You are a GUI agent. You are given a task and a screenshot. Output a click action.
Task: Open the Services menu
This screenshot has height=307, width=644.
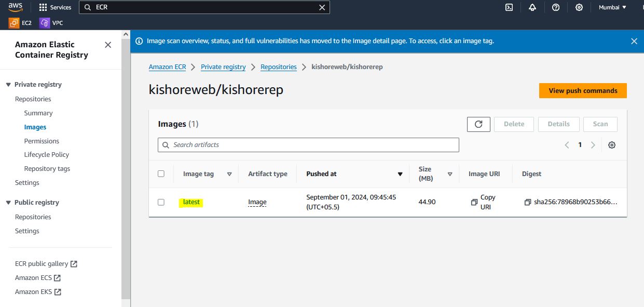pos(55,7)
